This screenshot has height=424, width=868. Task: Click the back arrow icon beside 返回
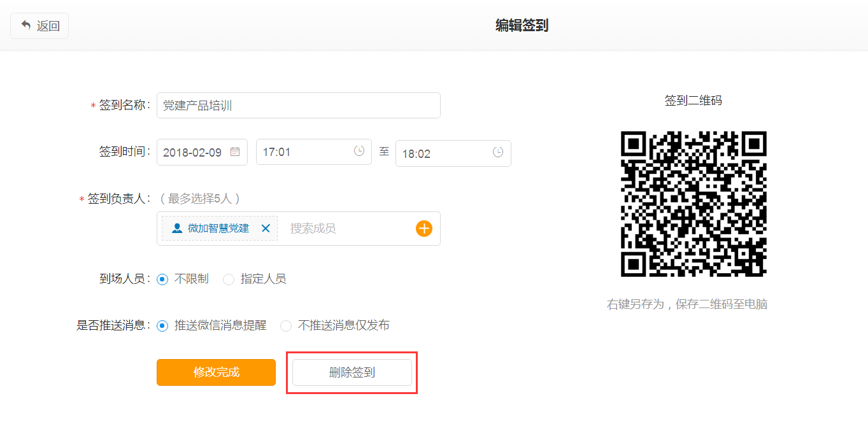pos(26,25)
